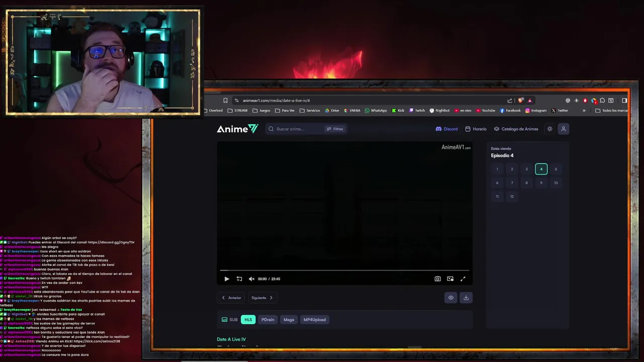The height and width of the screenshot is (362, 644).
Task: Open the Date A Live IV link
Action: (x=231, y=339)
